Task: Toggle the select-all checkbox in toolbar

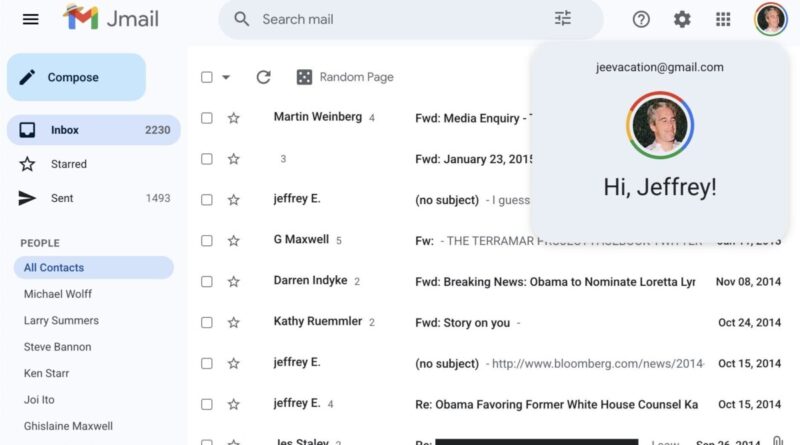Action: pos(207,77)
